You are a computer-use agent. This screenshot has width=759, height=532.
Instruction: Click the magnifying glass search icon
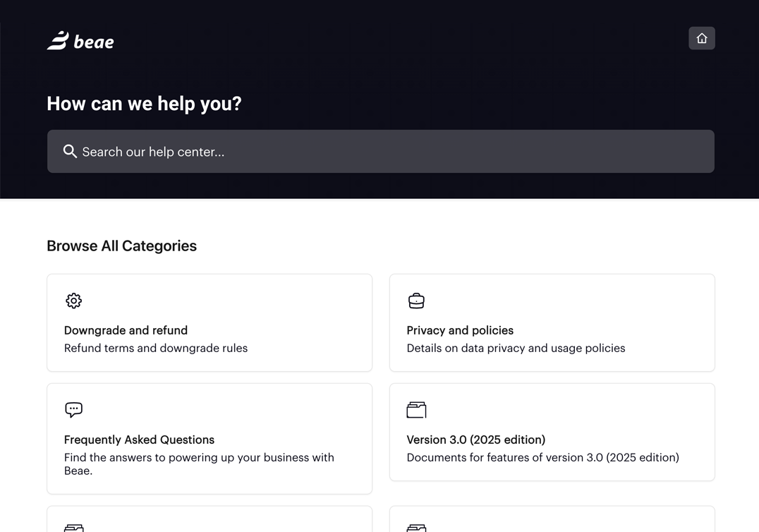(x=70, y=151)
